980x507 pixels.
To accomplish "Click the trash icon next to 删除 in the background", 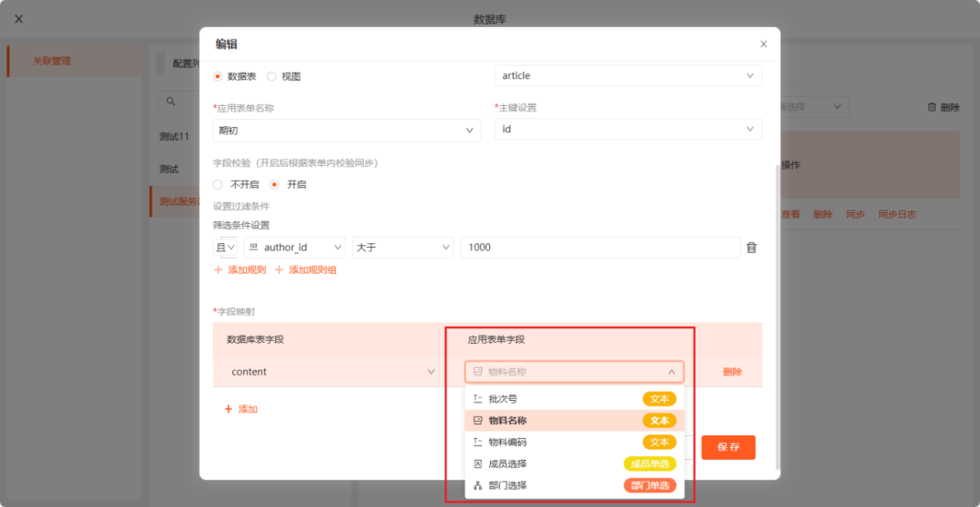I will click(932, 107).
